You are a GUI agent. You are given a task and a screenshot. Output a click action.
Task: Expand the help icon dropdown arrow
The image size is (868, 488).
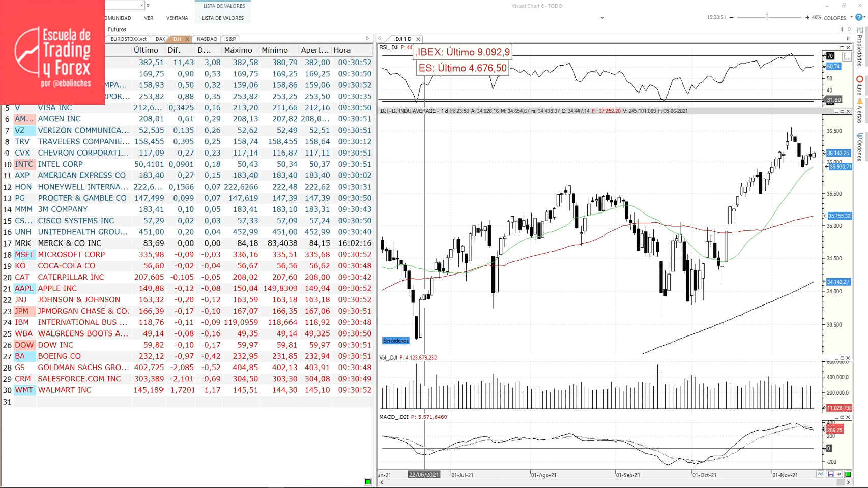(864, 17)
